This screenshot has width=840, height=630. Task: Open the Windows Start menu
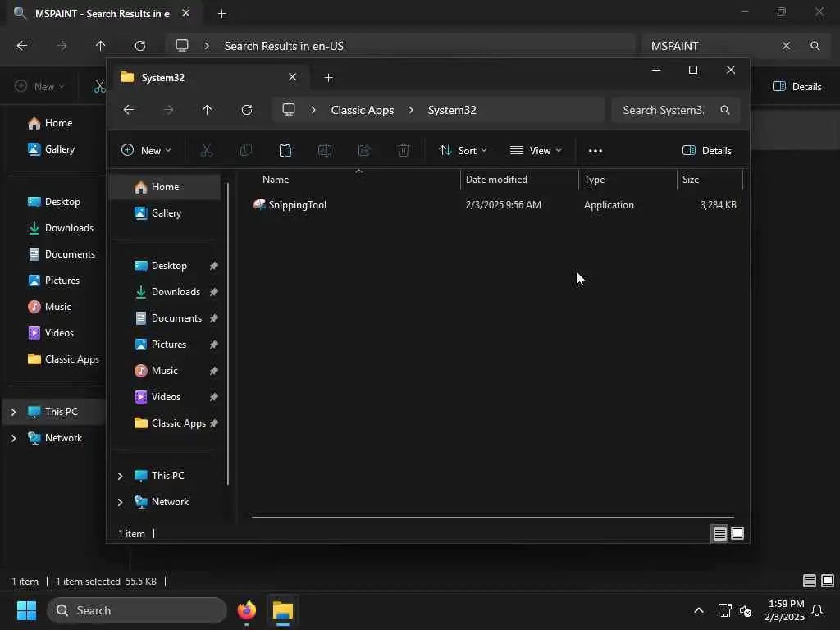26,610
